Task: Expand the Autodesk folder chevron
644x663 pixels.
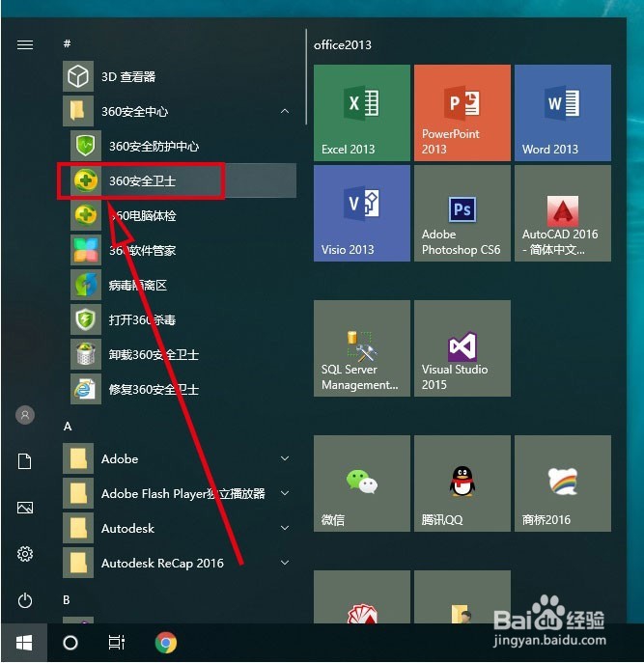Action: click(285, 528)
